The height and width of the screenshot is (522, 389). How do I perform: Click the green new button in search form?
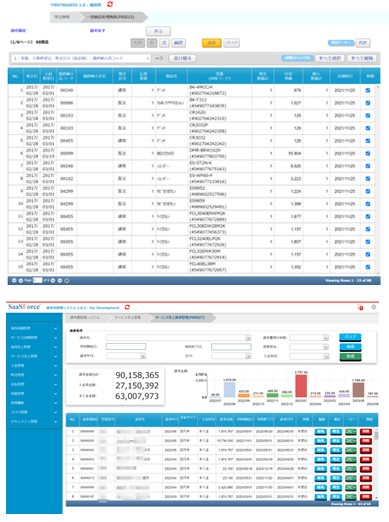pyautogui.click(x=350, y=356)
